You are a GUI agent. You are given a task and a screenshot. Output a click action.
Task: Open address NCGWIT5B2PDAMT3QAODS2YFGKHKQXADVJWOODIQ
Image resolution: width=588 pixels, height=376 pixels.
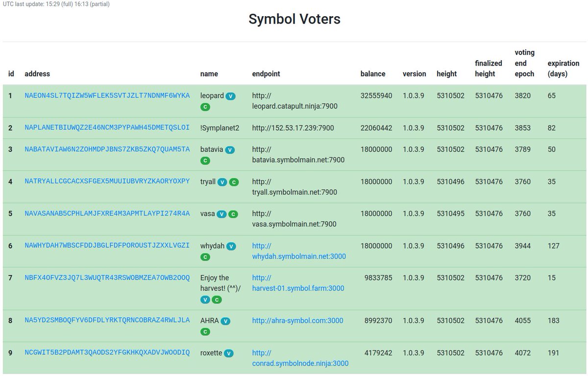(107, 352)
